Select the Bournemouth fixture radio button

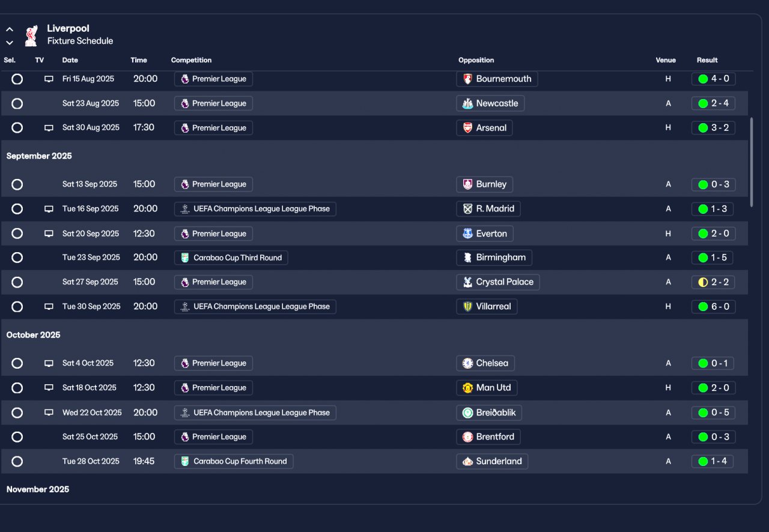pyautogui.click(x=17, y=79)
